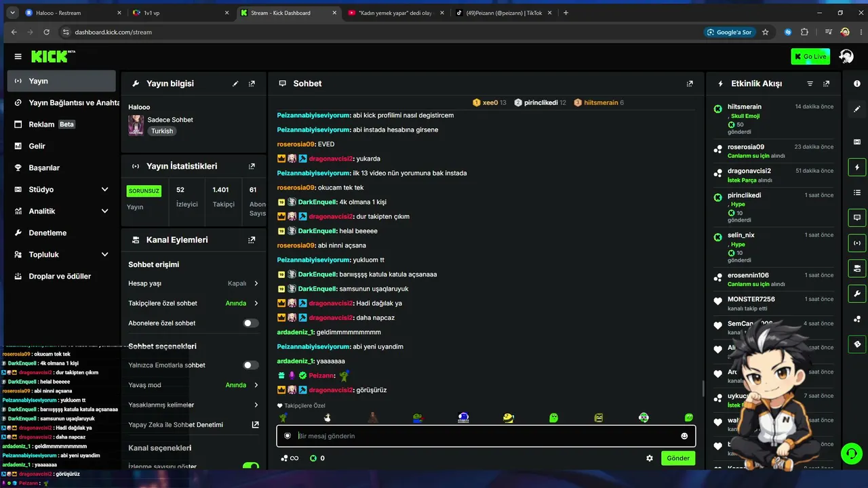Click the Turkish language tag
868x488 pixels.
click(x=162, y=131)
